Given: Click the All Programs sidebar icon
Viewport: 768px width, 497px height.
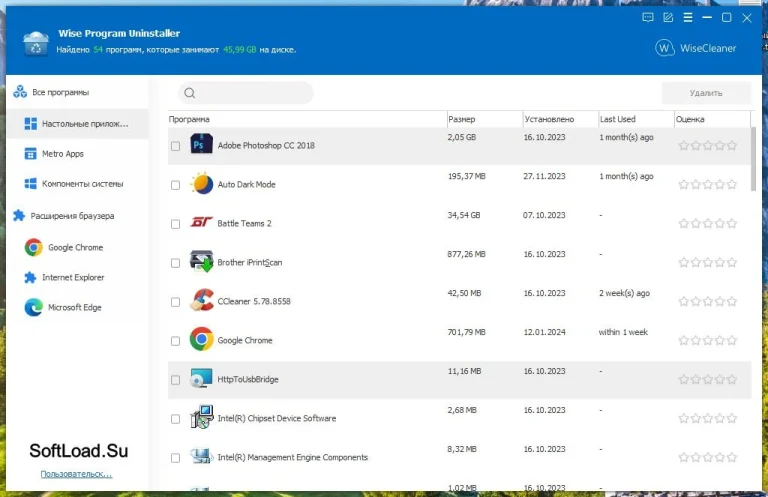Looking at the screenshot, I should [x=20, y=92].
